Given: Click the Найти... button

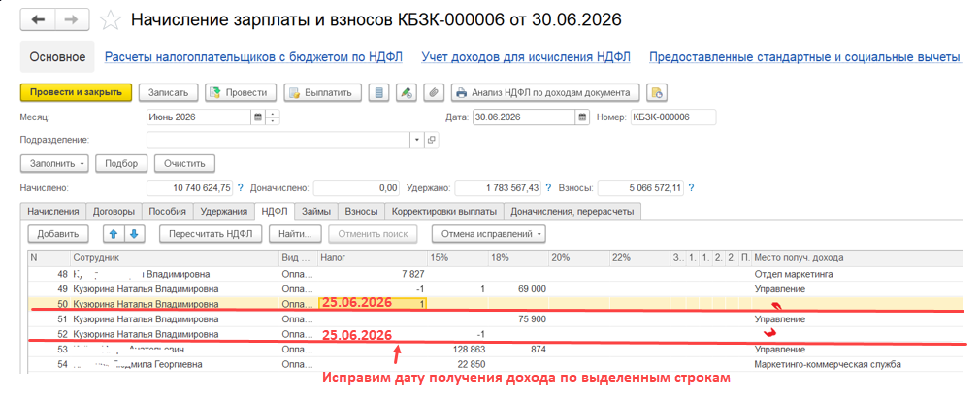Looking at the screenshot, I should coord(296,234).
